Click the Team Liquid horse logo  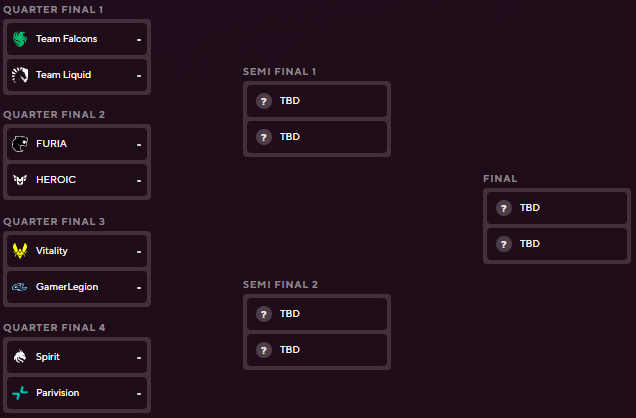(20, 75)
